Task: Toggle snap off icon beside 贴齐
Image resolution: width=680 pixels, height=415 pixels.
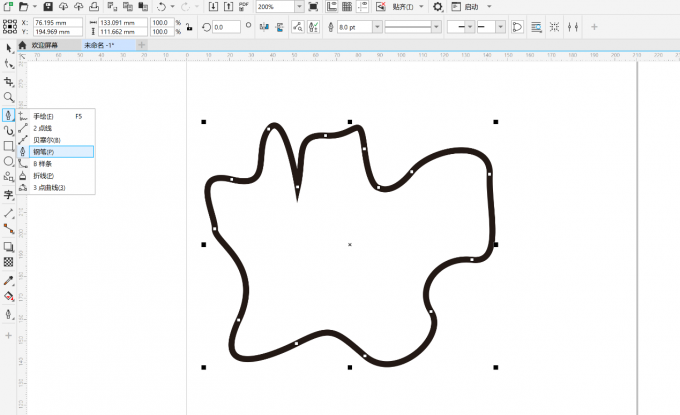Action: pos(381,7)
